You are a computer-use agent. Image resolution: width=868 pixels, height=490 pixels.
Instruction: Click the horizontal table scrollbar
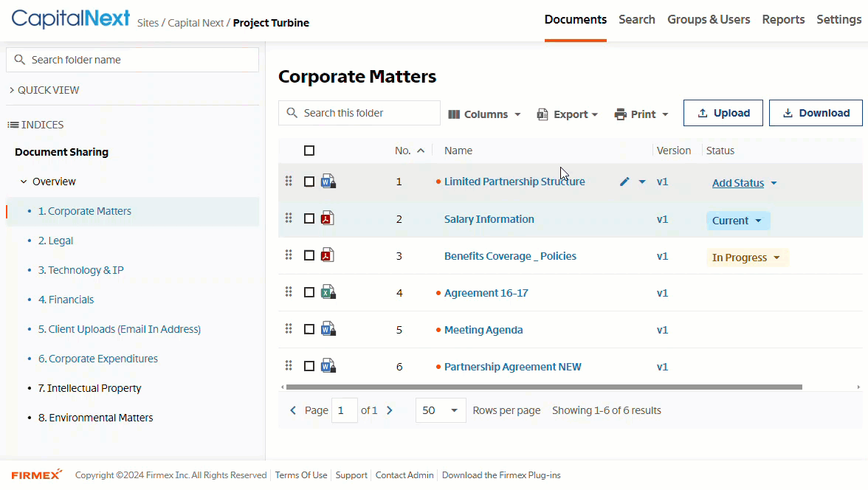543,387
